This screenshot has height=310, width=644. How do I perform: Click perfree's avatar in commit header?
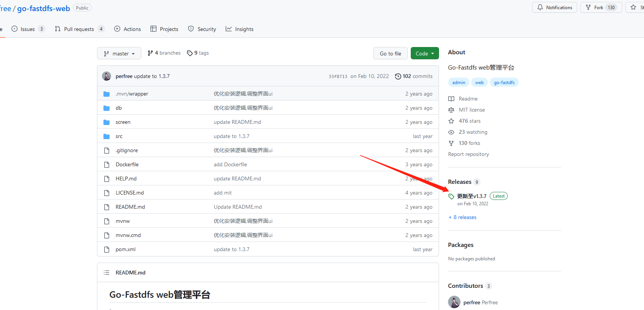pyautogui.click(x=107, y=76)
